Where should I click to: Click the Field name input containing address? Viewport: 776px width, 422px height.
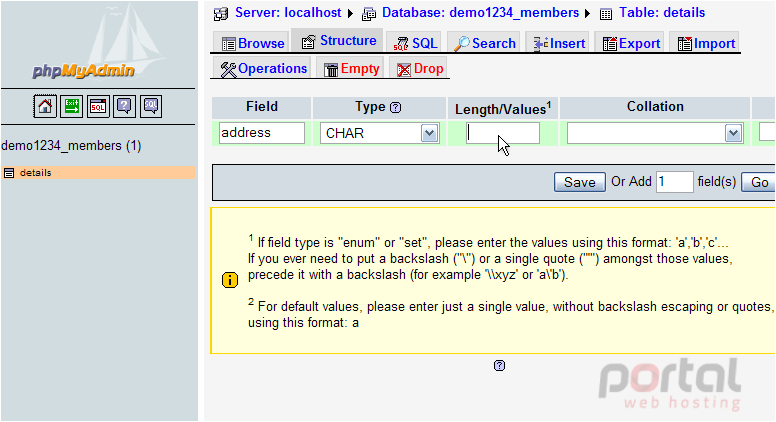(x=262, y=133)
